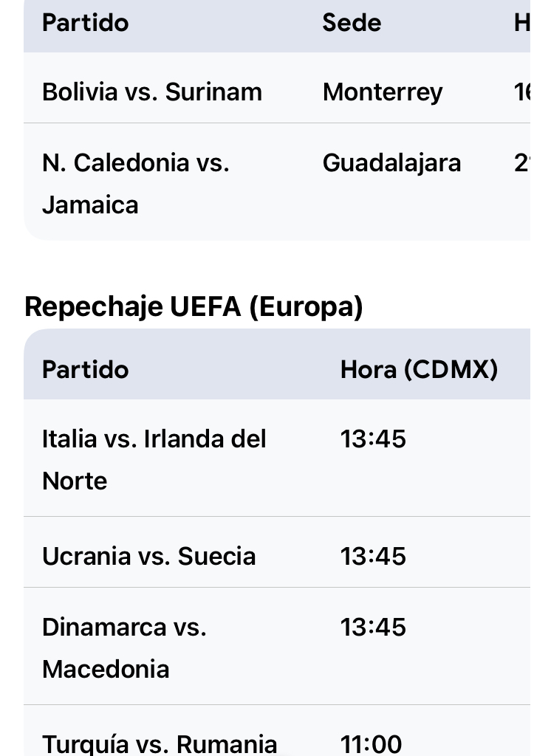Click the Repechaje UEFA (Europa) heading

point(194,307)
